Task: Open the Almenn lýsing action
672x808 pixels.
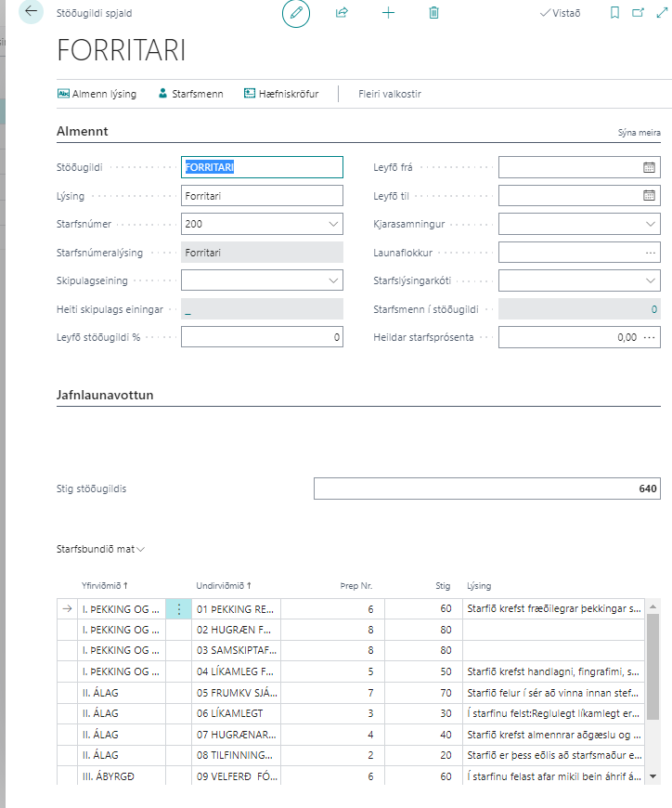Action: (x=97, y=94)
